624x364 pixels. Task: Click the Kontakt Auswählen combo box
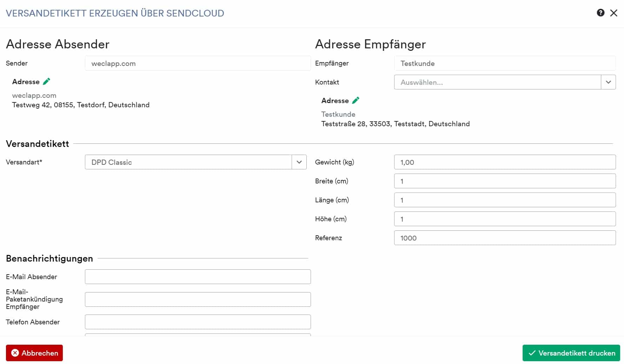(497, 82)
